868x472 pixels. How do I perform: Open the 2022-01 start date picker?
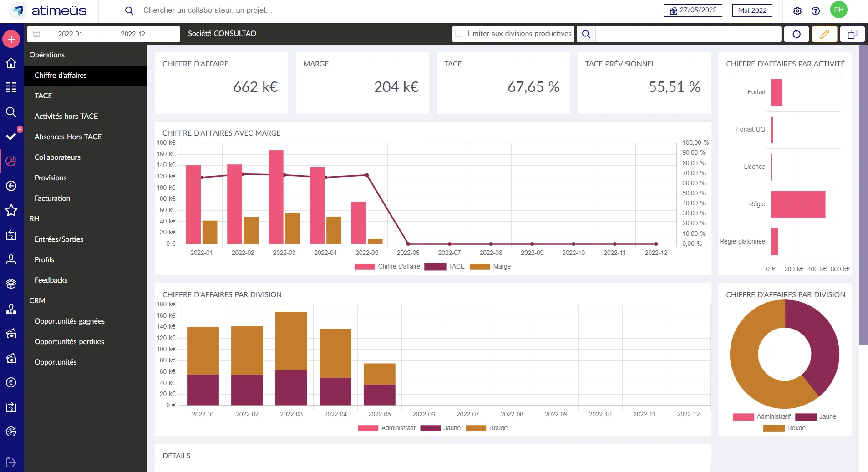click(x=70, y=34)
